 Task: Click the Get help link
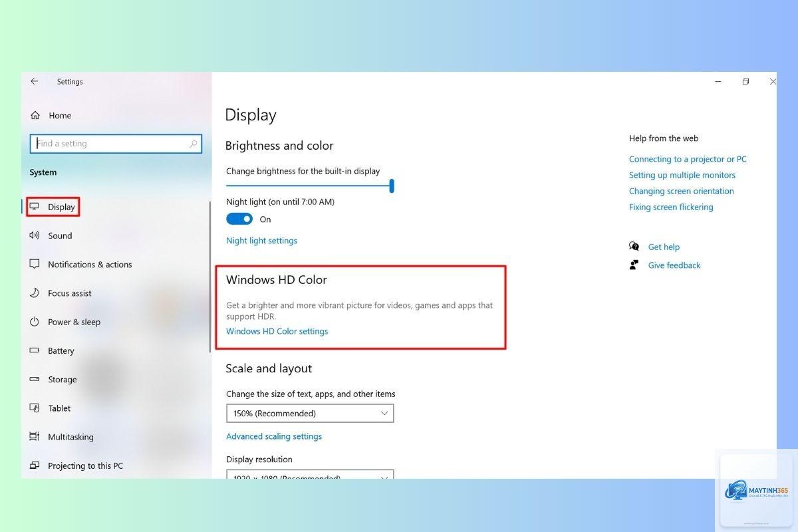pos(664,247)
